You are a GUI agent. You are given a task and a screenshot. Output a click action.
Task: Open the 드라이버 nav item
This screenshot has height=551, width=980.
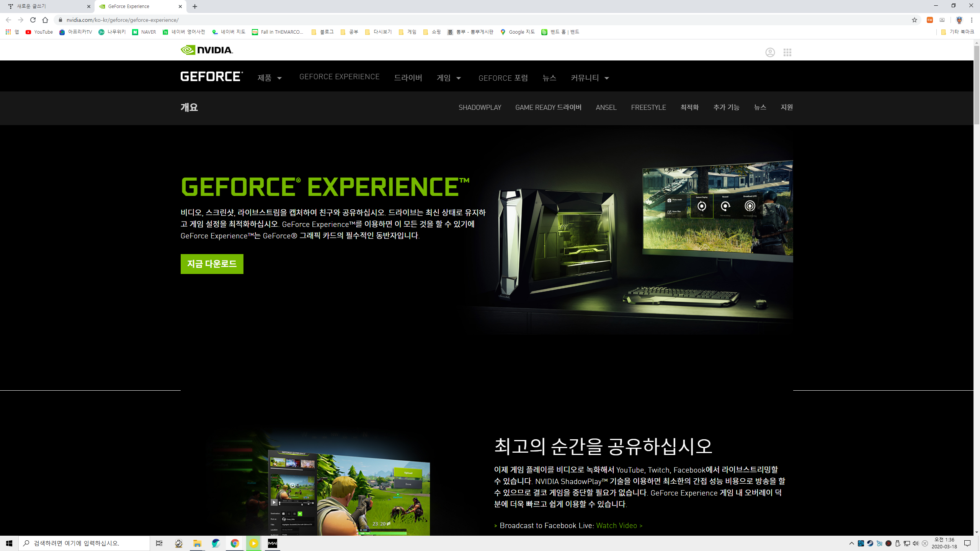click(408, 78)
